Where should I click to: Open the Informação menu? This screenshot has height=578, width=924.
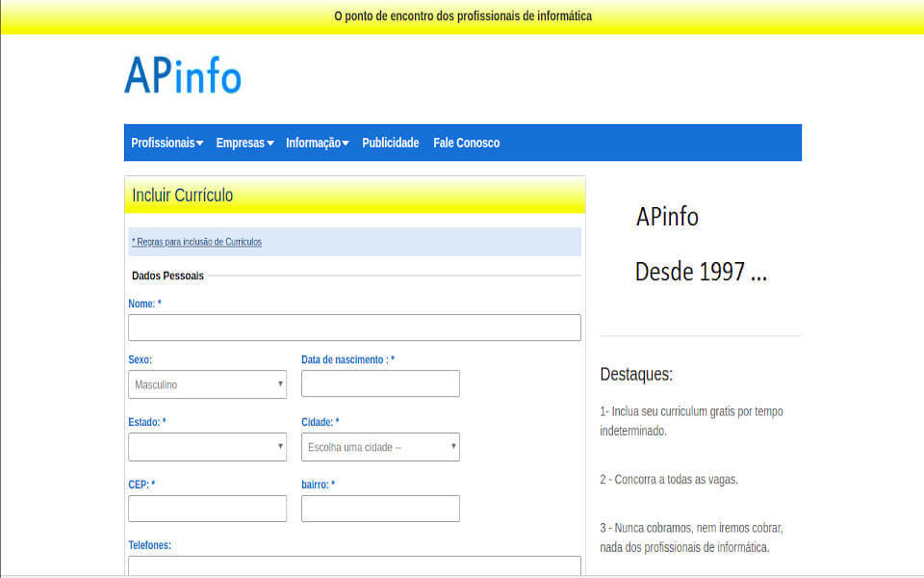tap(318, 143)
